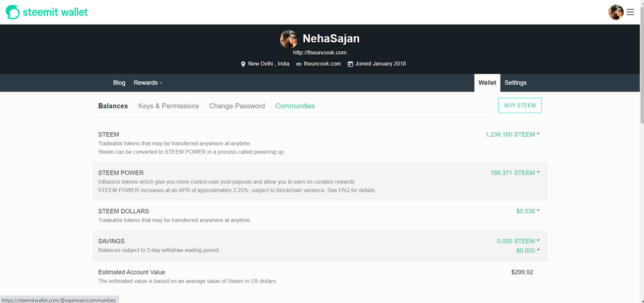Screen dimensions: 644x303
Task: Click the STEEM POWER heading
Action: [x=121, y=173]
